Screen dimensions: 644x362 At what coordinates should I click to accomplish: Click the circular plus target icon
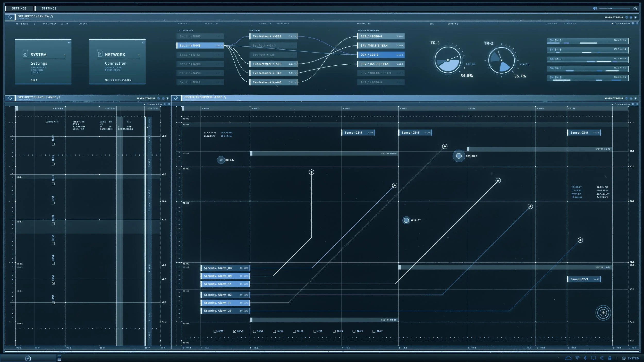point(603,313)
